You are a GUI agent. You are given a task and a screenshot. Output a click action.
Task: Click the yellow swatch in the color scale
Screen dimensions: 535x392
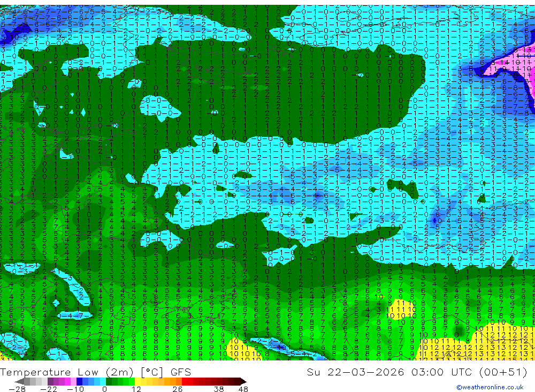[x=137, y=381]
